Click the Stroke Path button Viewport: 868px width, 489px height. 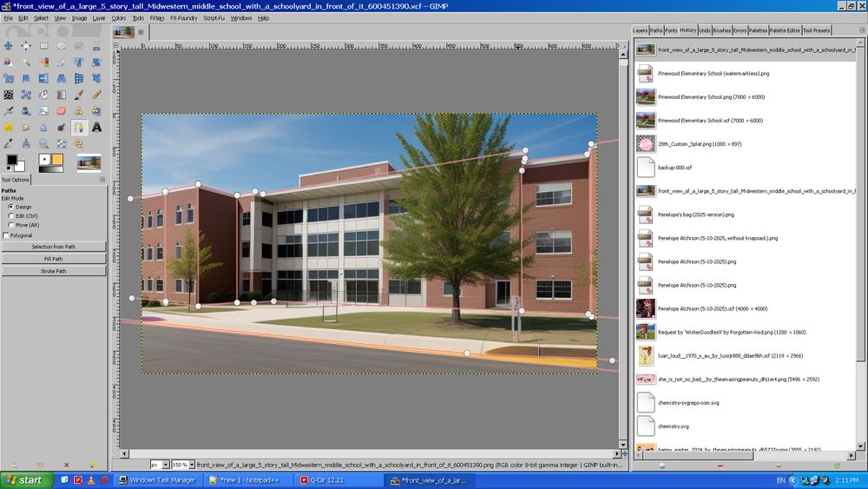pyautogui.click(x=53, y=271)
